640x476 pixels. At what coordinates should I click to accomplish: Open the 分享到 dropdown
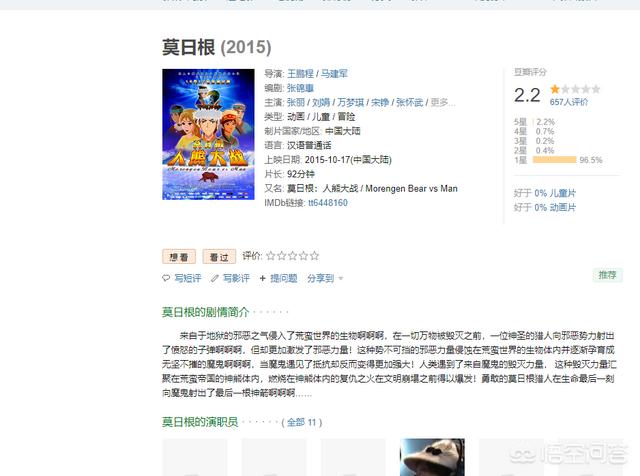point(325,278)
